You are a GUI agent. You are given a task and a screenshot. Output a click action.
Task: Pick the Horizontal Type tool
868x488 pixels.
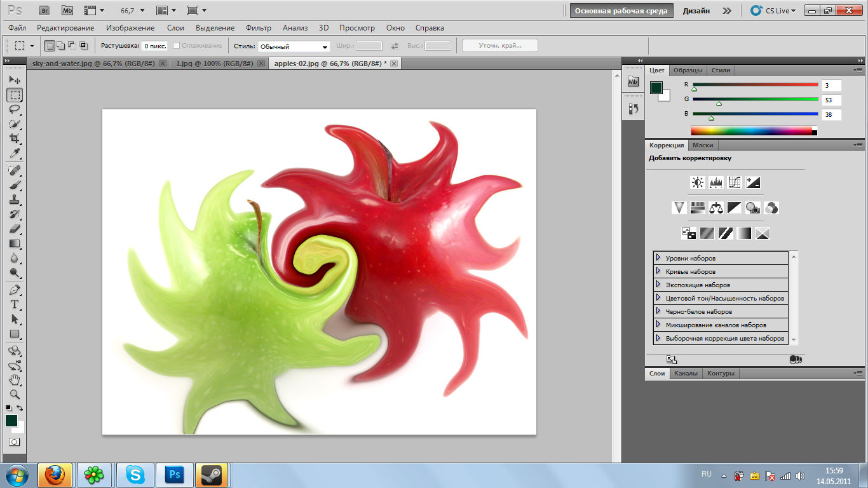pos(15,304)
